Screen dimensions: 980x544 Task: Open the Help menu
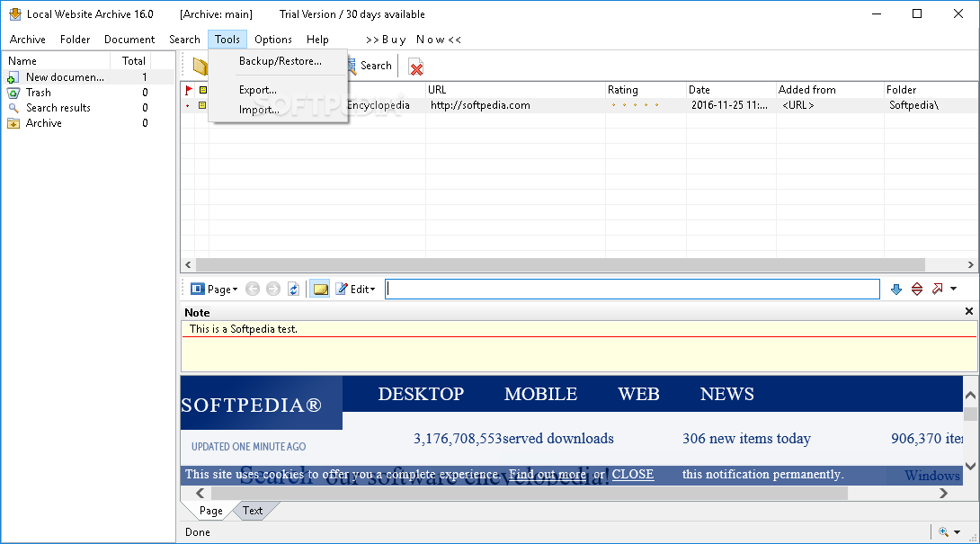coord(317,40)
